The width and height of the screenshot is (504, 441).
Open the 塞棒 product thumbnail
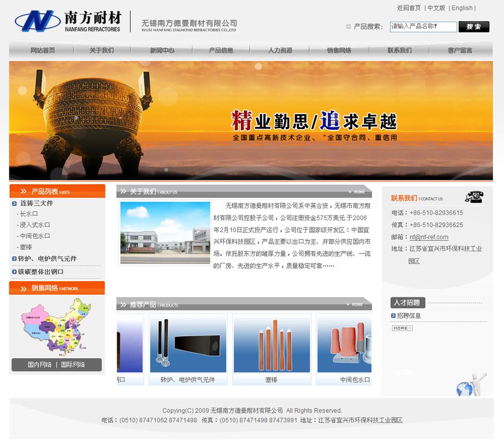pos(271,344)
